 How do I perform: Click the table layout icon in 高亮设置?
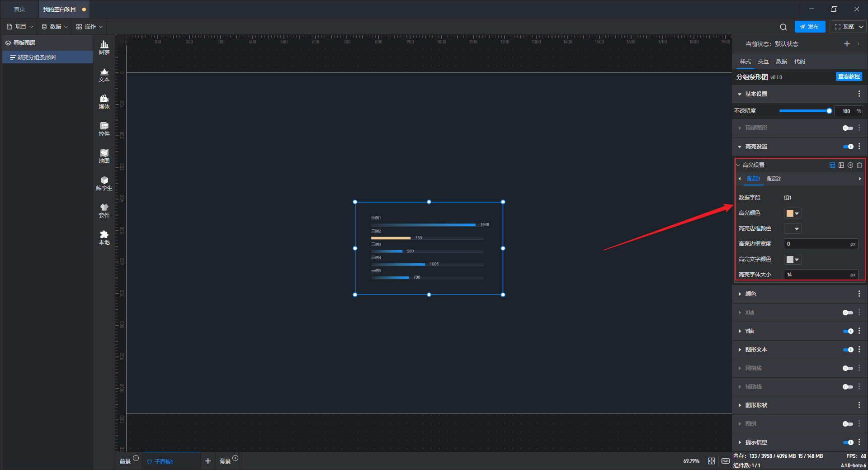point(832,165)
